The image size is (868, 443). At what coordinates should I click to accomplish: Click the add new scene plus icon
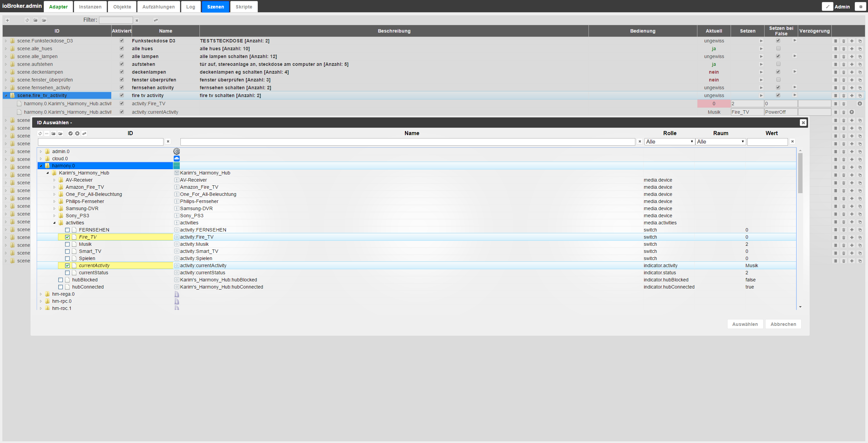tap(7, 20)
